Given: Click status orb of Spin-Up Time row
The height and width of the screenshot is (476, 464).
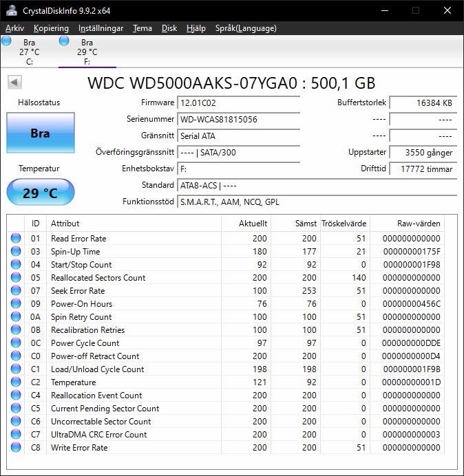Looking at the screenshot, I should (x=16, y=251).
